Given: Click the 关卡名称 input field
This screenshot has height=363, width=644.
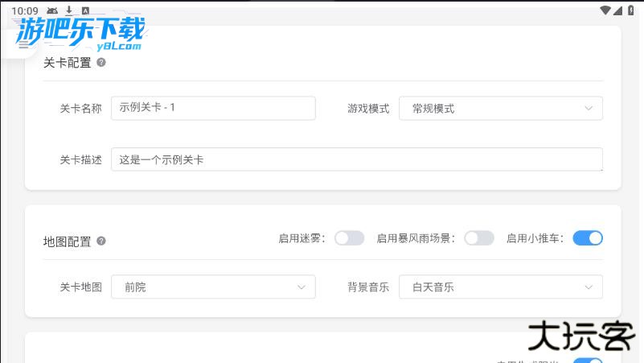Looking at the screenshot, I should (213, 108).
